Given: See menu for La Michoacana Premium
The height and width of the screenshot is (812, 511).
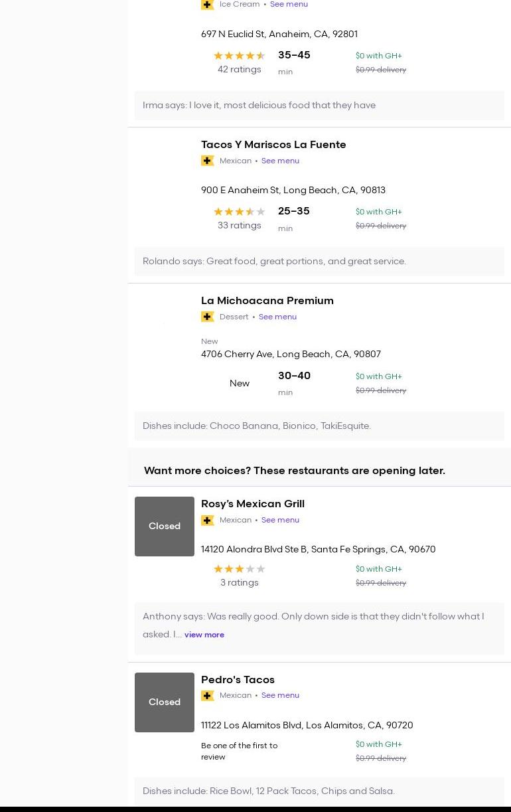Looking at the screenshot, I should point(277,317).
